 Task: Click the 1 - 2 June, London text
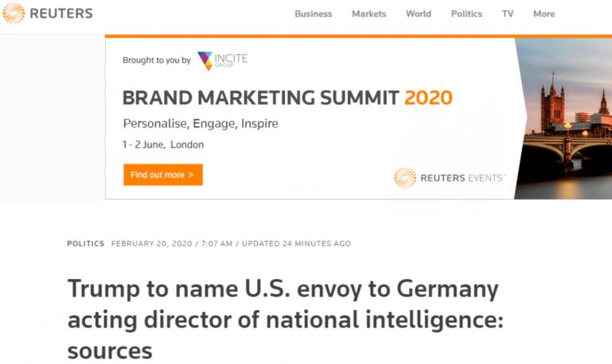[163, 145]
